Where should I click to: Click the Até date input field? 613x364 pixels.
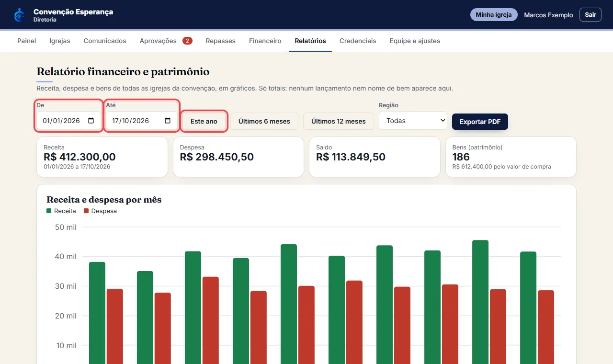(142, 121)
